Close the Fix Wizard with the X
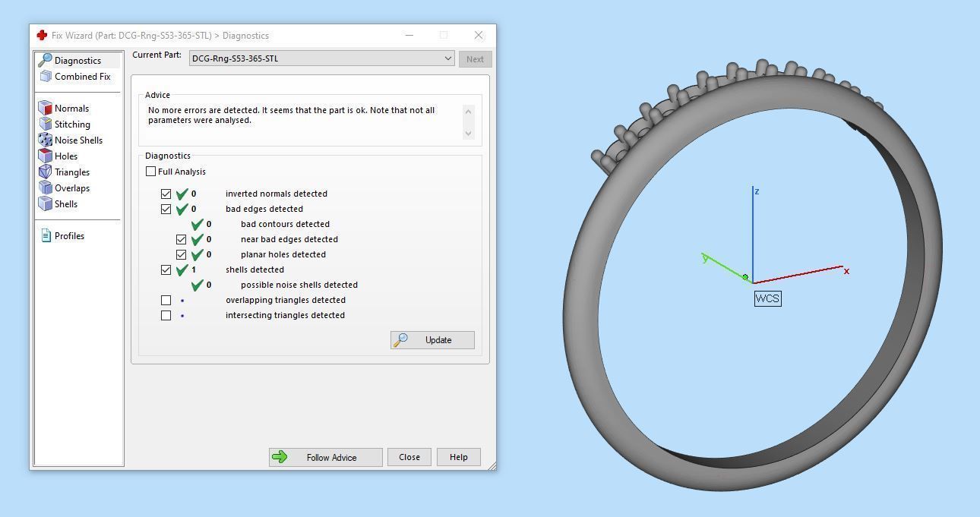980x517 pixels. [x=478, y=35]
